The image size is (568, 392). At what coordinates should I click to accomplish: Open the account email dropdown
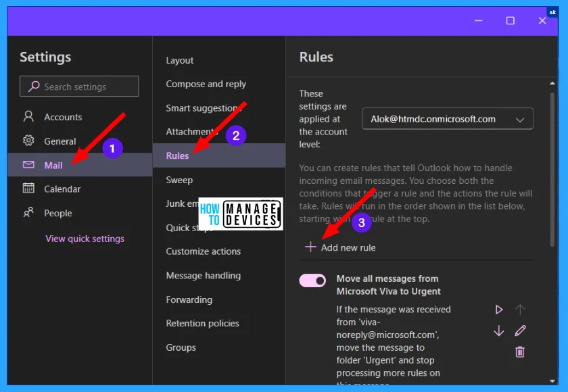tap(448, 119)
